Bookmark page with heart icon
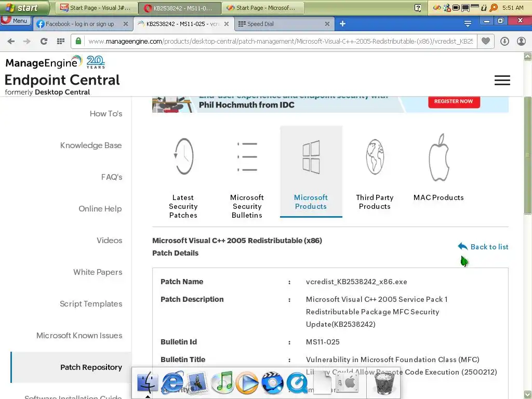This screenshot has width=532, height=399. 486,41
